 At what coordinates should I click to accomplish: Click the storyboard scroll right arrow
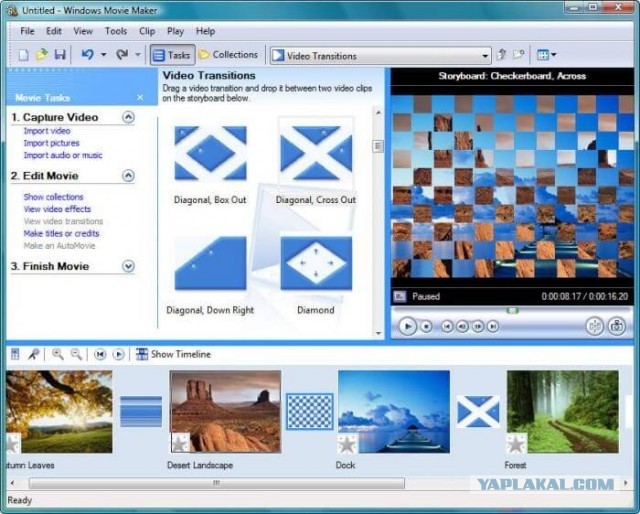pyautogui.click(x=626, y=483)
